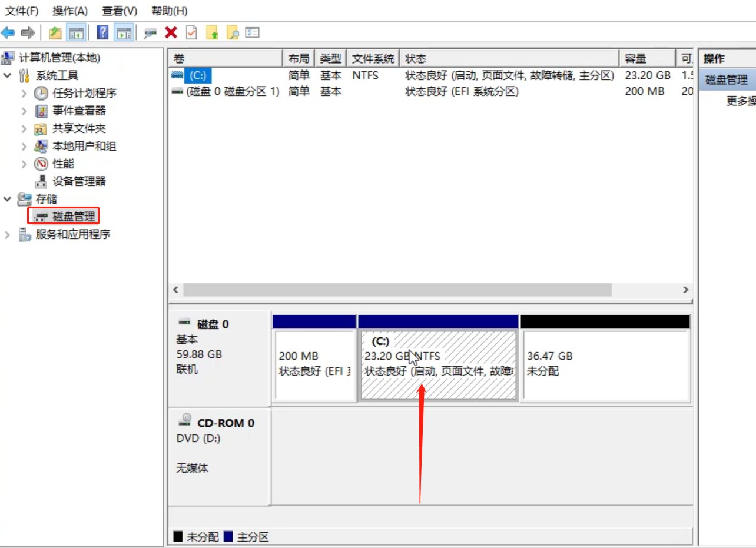Sort by the 文件系统 column header
Image resolution: width=756 pixels, height=548 pixels.
(373, 58)
